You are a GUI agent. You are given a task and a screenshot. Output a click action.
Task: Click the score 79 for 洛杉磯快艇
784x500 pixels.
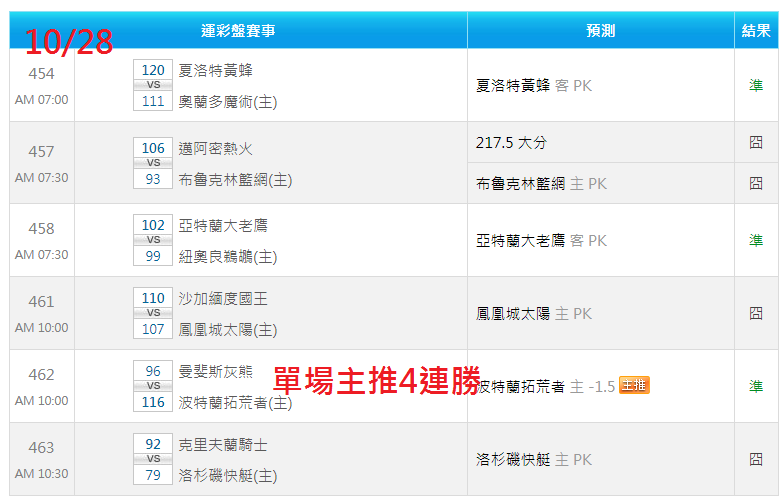pyautogui.click(x=153, y=475)
